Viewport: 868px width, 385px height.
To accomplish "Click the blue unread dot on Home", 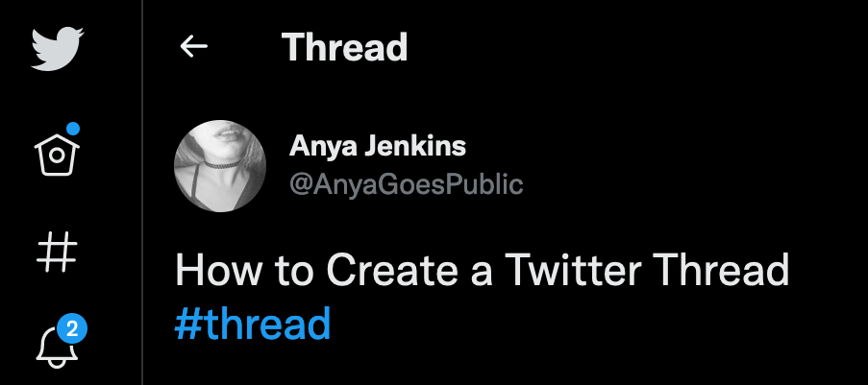I will [73, 129].
